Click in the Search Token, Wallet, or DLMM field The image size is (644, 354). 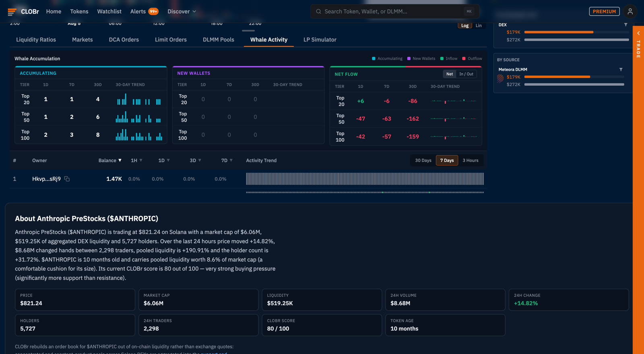(x=394, y=11)
